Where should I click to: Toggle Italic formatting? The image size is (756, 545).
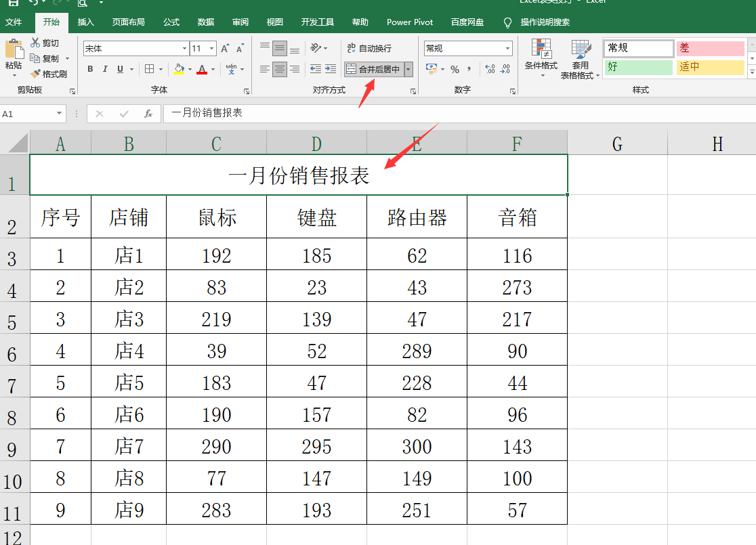click(105, 69)
